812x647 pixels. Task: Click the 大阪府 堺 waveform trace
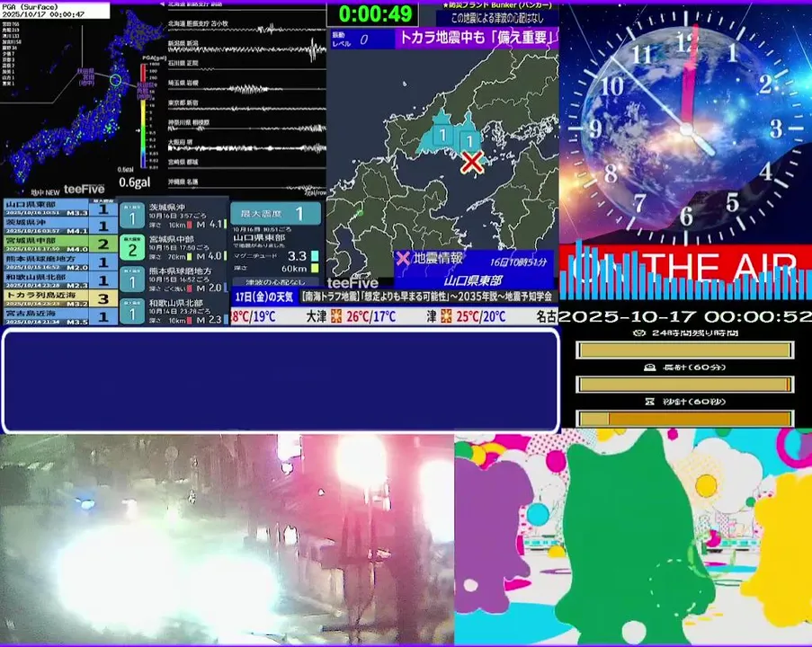247,148
